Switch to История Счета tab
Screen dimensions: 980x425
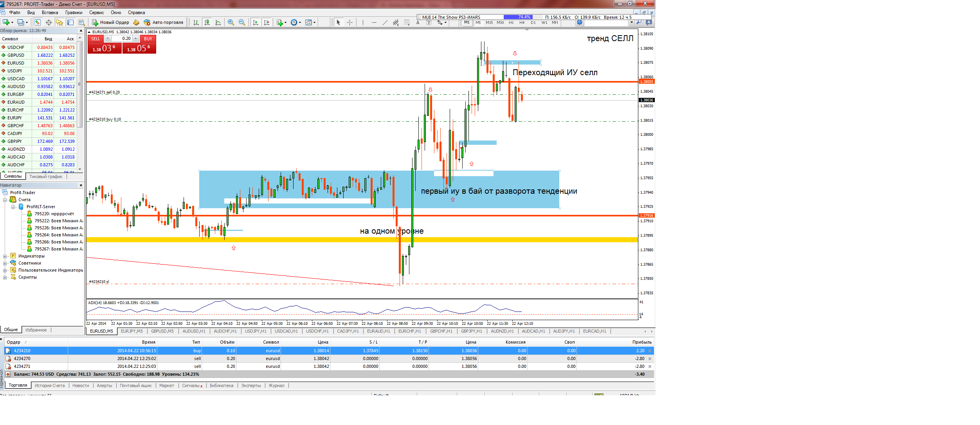click(50, 385)
